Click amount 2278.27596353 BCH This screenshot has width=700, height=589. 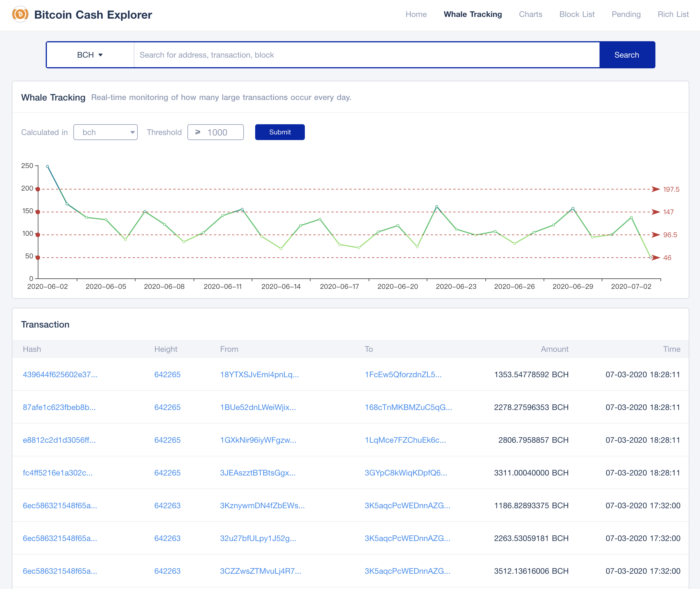click(x=531, y=407)
